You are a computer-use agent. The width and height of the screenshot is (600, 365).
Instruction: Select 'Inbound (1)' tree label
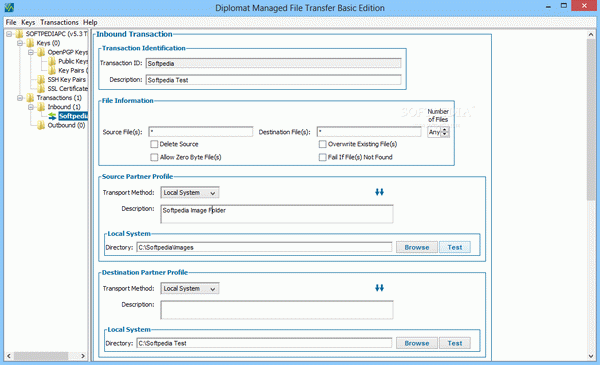point(64,107)
